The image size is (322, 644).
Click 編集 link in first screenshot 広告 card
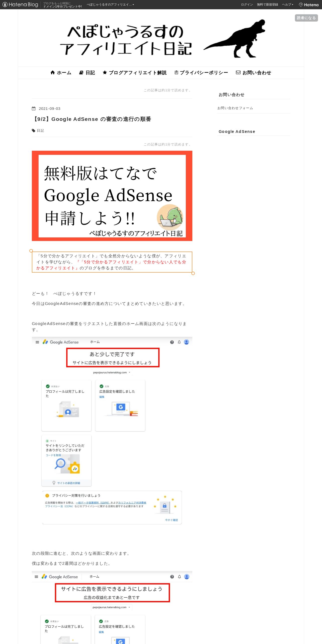click(102, 397)
